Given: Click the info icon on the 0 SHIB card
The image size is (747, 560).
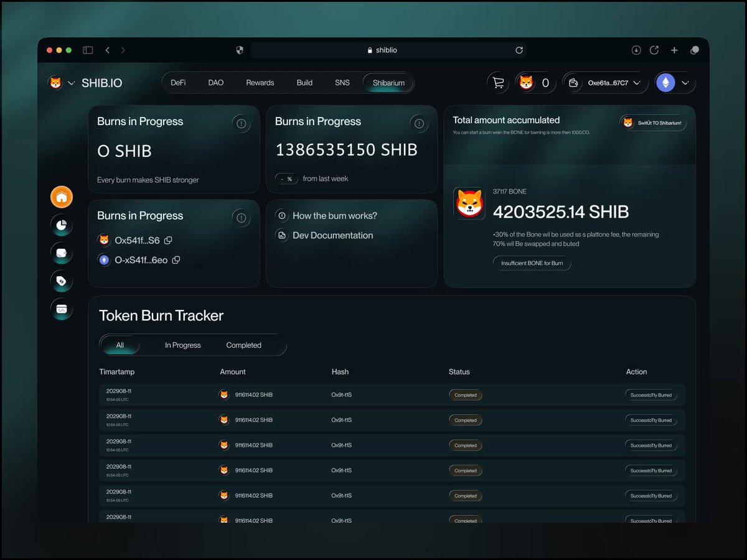Looking at the screenshot, I should tap(241, 124).
